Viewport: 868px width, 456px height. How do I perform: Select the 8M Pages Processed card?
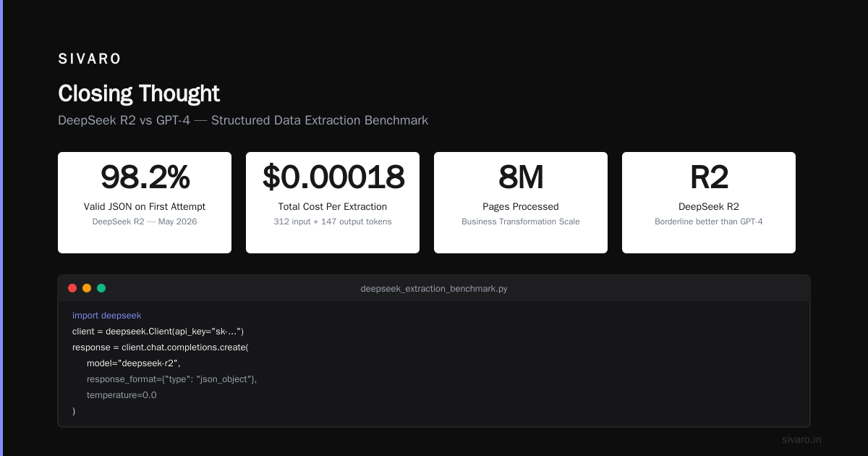click(x=521, y=203)
